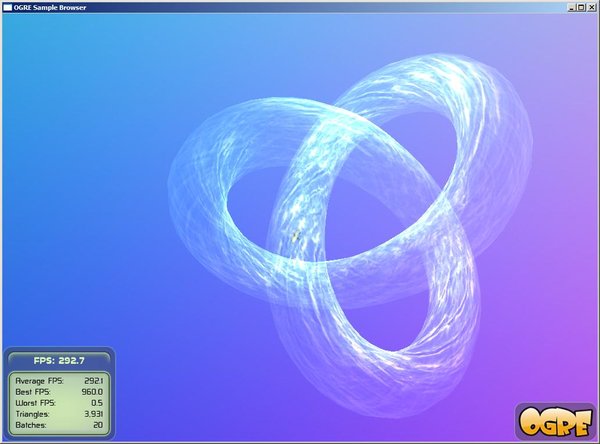Click the Worst FPS label
This screenshot has height=444, width=600.
[36, 403]
